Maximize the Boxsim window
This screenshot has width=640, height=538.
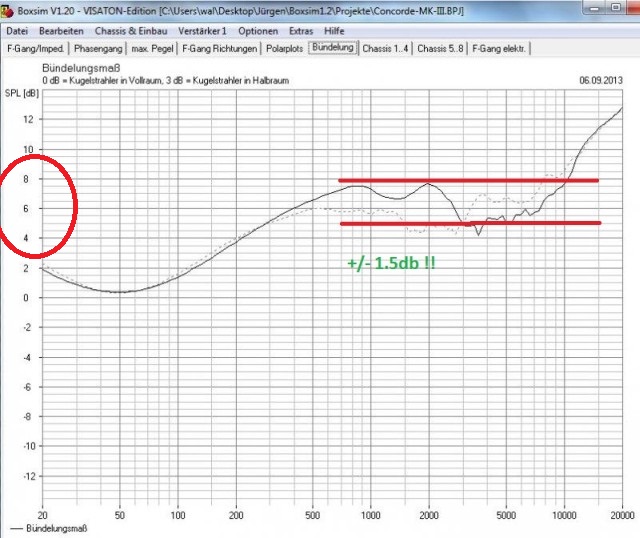point(616,8)
